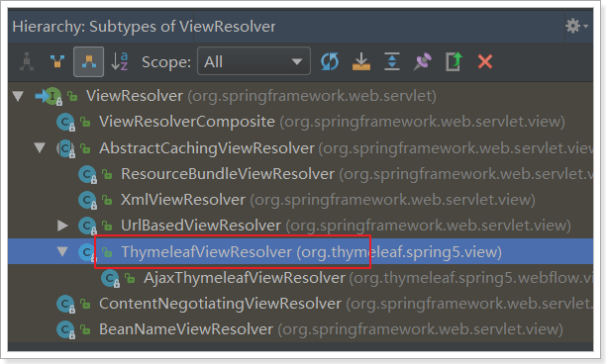Screen dimensions: 606x364
Task: Click class icon beside ResourceBundleViewResolver
Action: click(87, 175)
